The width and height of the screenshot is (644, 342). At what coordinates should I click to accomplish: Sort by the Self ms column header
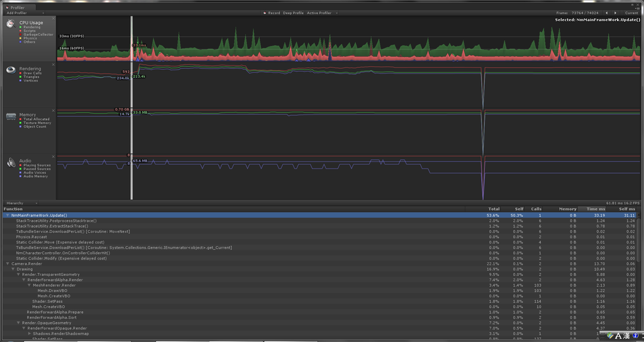627,209
